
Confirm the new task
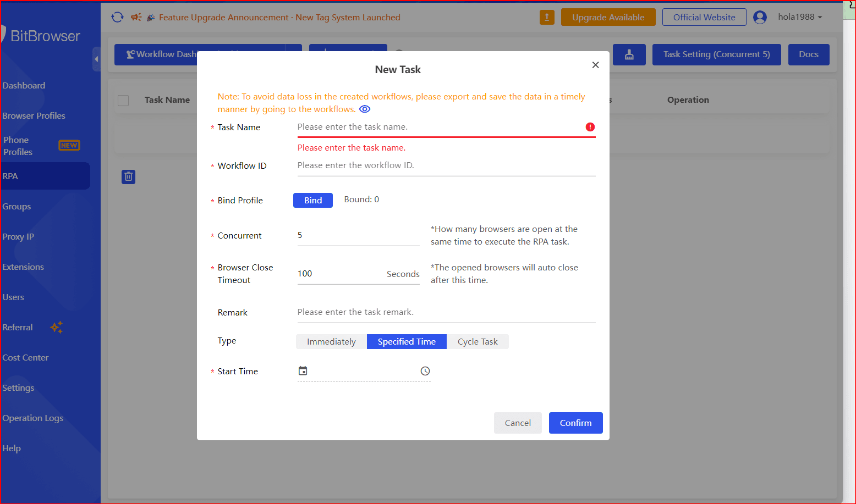click(575, 423)
